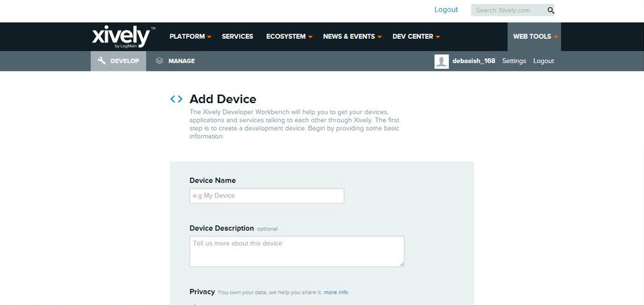
Task: Focus the Device Description text area
Action: (x=297, y=252)
